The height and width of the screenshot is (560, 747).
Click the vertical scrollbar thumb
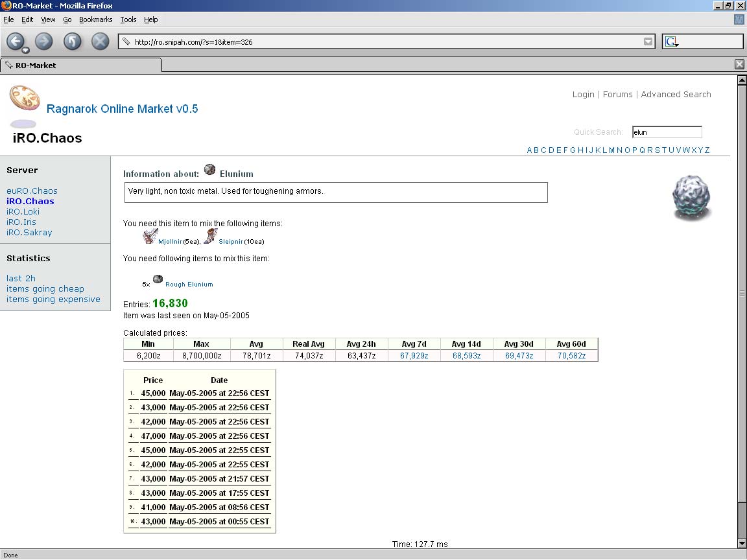(x=742, y=294)
